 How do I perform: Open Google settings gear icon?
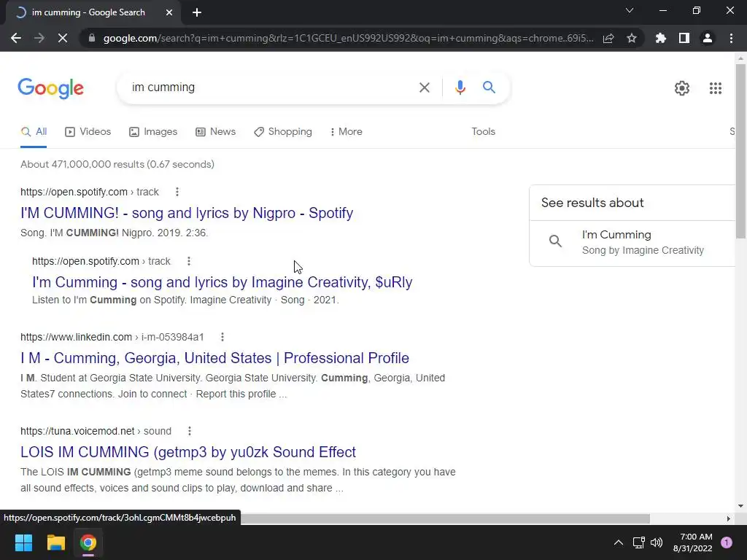click(x=682, y=88)
